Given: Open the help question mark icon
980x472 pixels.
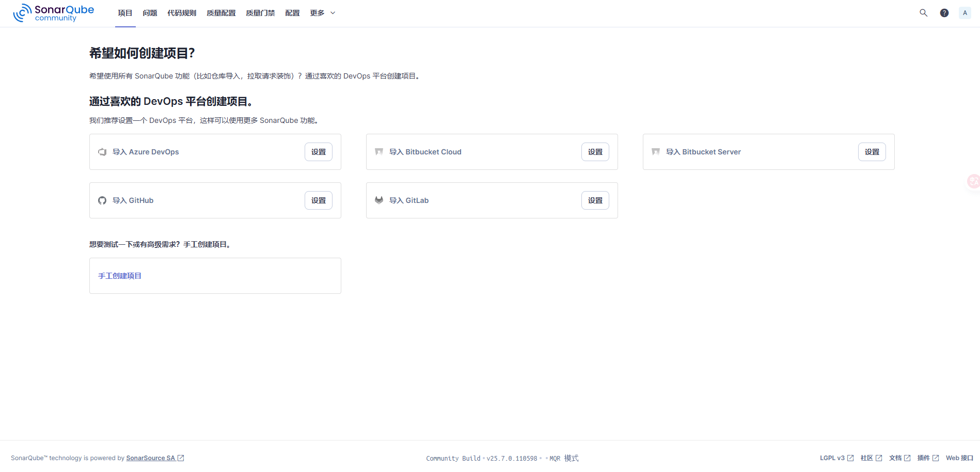Looking at the screenshot, I should point(944,13).
